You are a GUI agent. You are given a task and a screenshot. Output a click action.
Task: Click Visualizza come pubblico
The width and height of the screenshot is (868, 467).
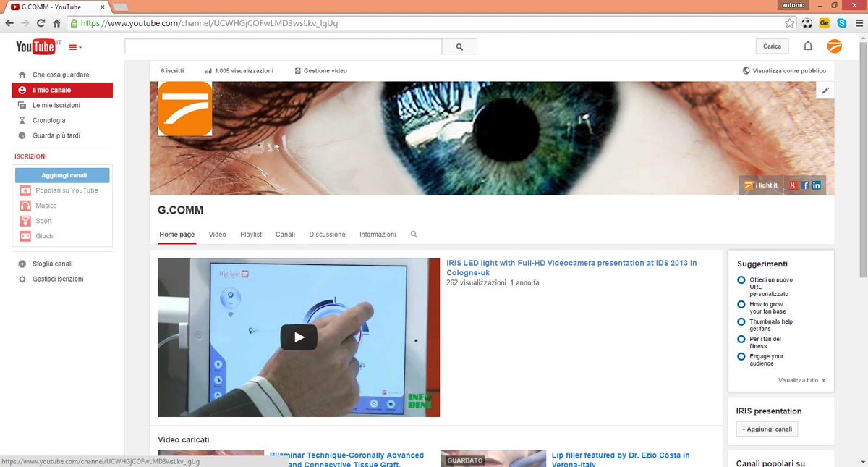(x=784, y=71)
